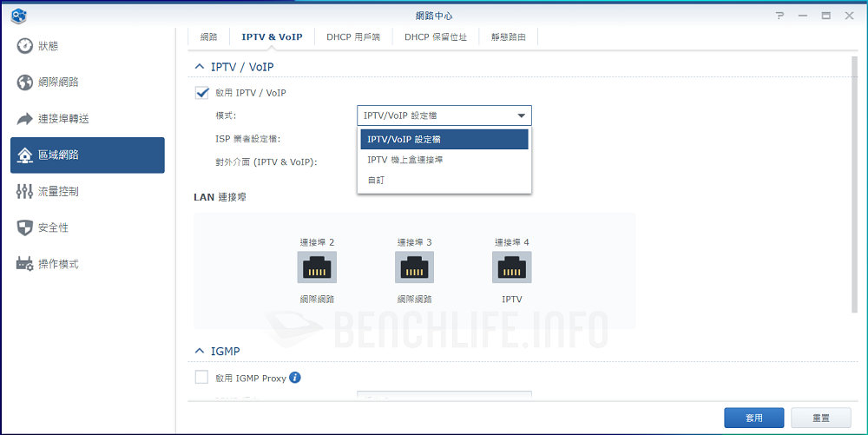Click the 網路中心 window title
This screenshot has width=868, height=435.
(x=434, y=16)
